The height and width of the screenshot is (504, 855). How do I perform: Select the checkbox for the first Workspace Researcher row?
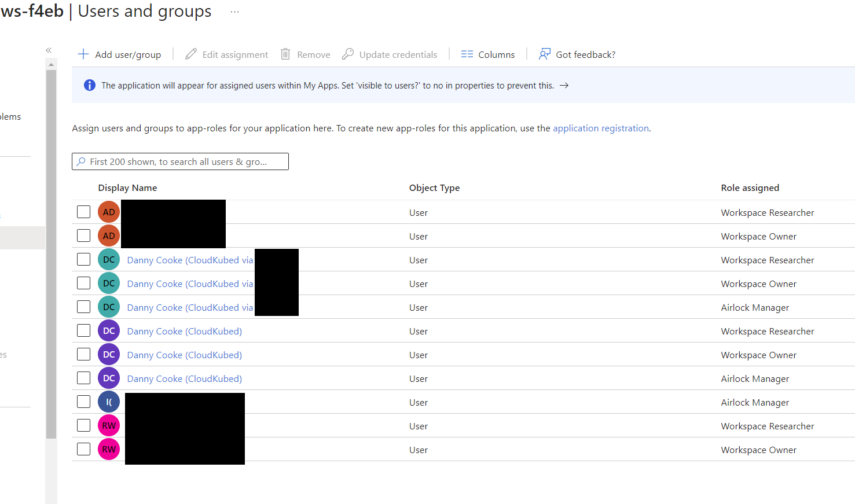tap(83, 211)
